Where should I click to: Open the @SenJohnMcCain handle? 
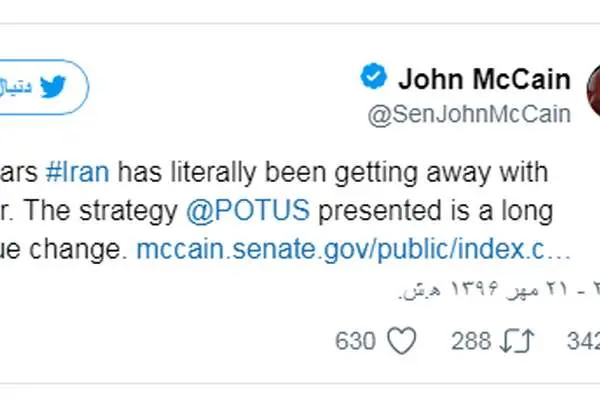[469, 114]
